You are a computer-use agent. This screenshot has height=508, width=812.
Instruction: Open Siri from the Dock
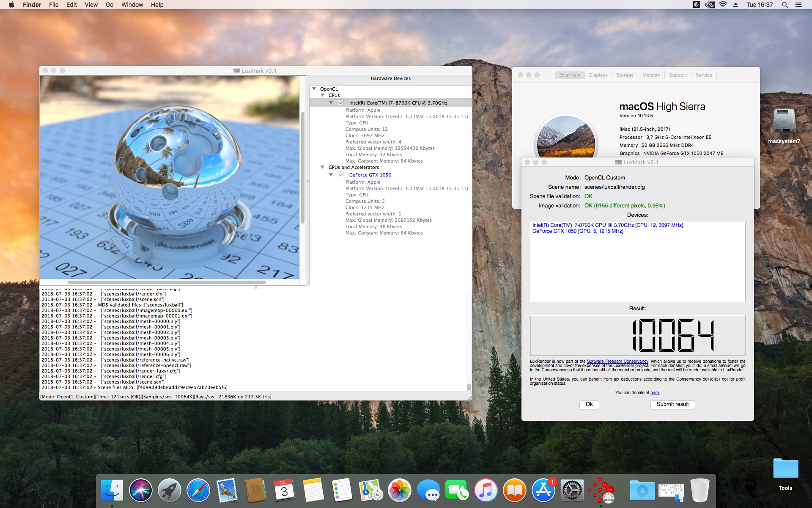coord(140,490)
